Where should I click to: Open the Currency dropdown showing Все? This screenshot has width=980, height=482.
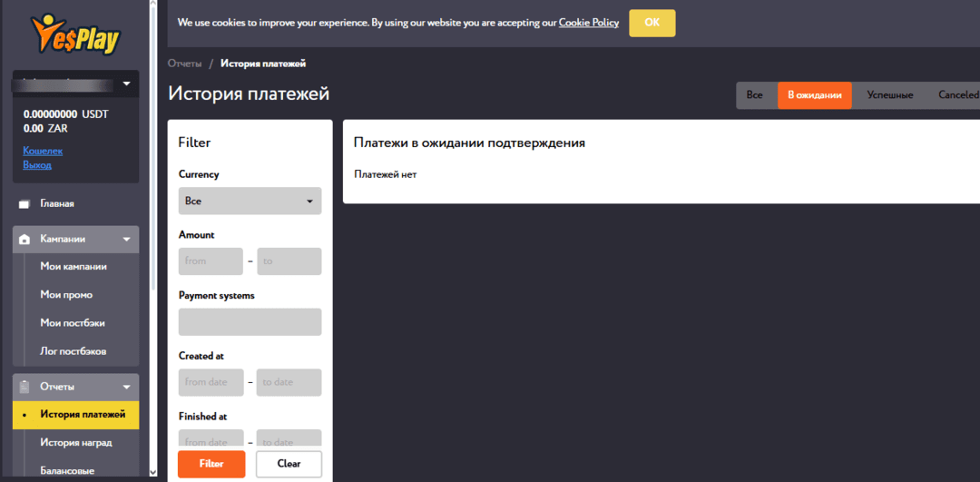pos(250,202)
